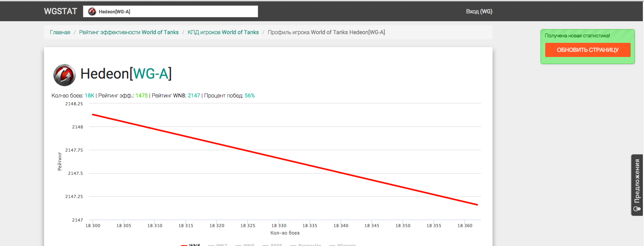Toggle the WN8 legend series
This screenshot has height=246, width=644.
click(191, 244)
